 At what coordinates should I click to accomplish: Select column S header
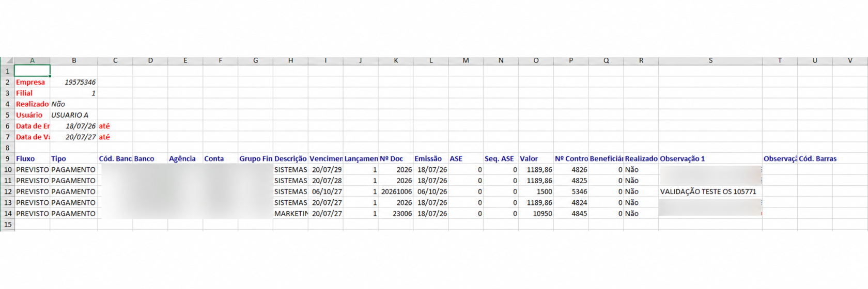pyautogui.click(x=710, y=60)
